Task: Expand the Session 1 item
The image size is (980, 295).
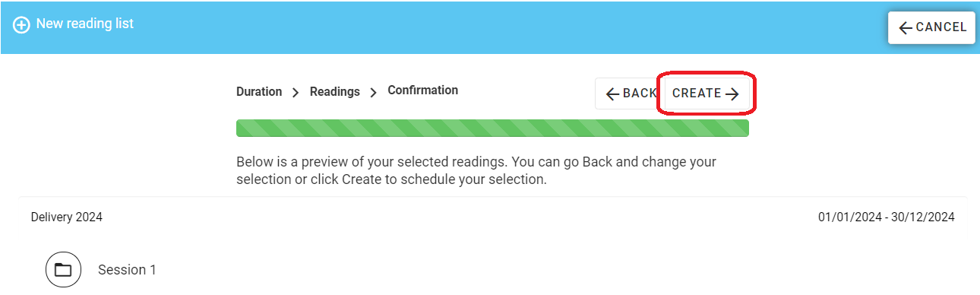Action: pyautogui.click(x=127, y=270)
